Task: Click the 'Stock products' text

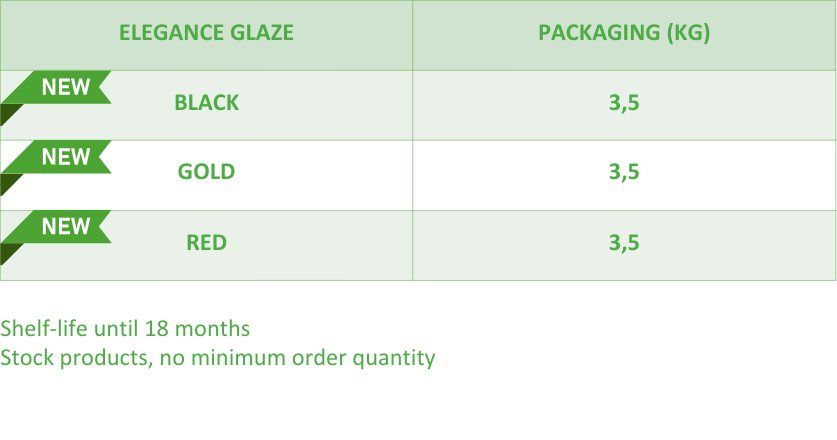Action: (x=74, y=358)
